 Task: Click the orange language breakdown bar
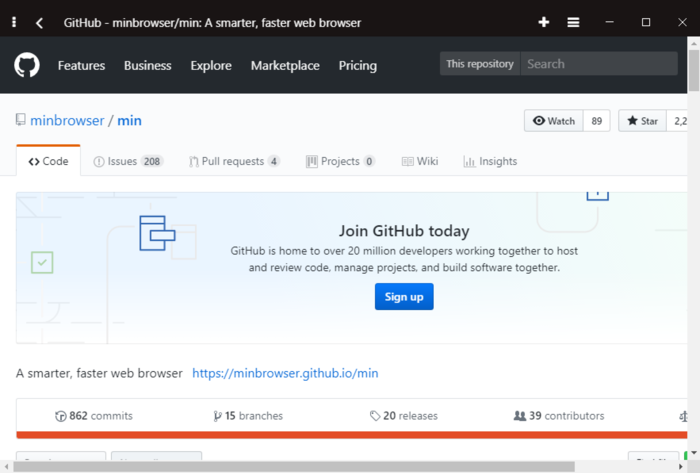pos(351,435)
